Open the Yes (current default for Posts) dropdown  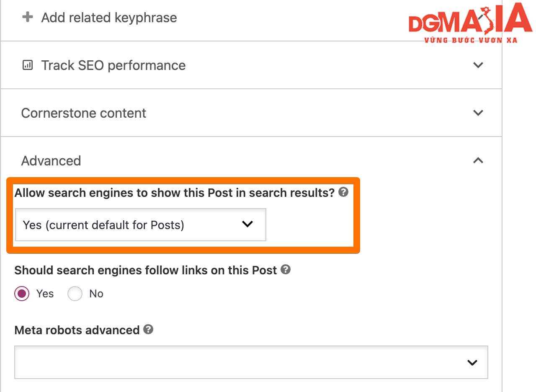(x=140, y=225)
